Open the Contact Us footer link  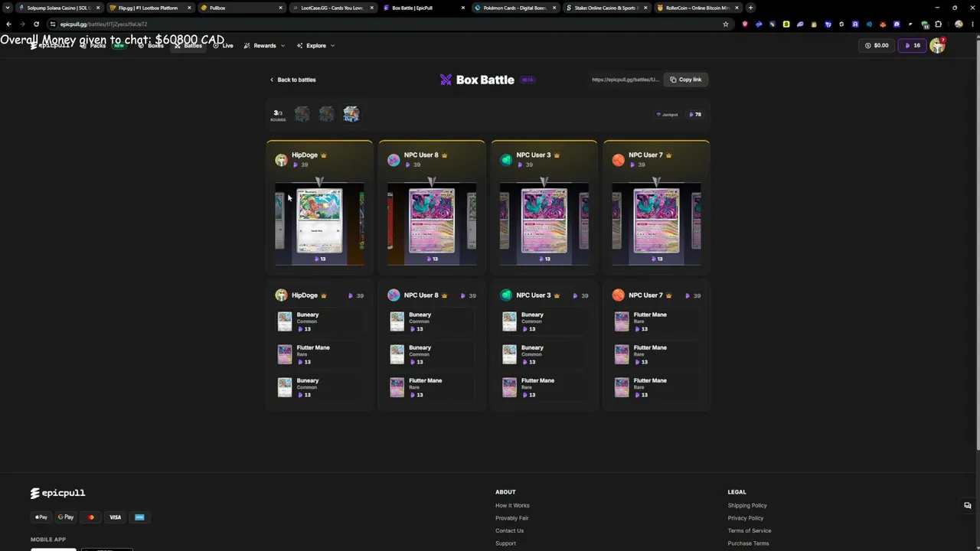point(509,531)
